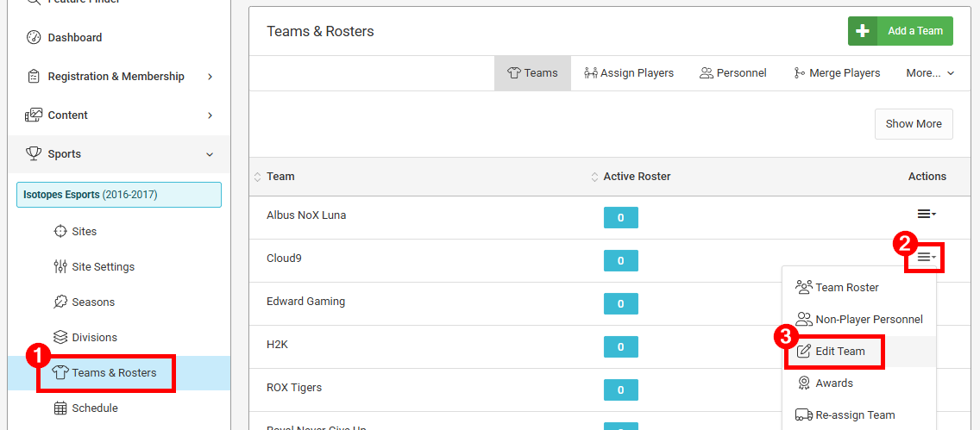Click the Teams & Rosters jersey icon
This screenshot has height=430, width=980.
pos(60,373)
